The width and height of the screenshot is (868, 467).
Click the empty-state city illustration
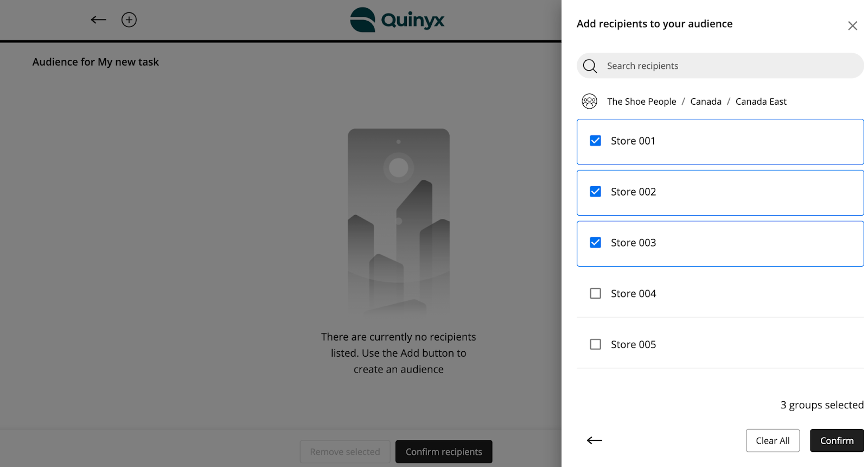(x=399, y=222)
